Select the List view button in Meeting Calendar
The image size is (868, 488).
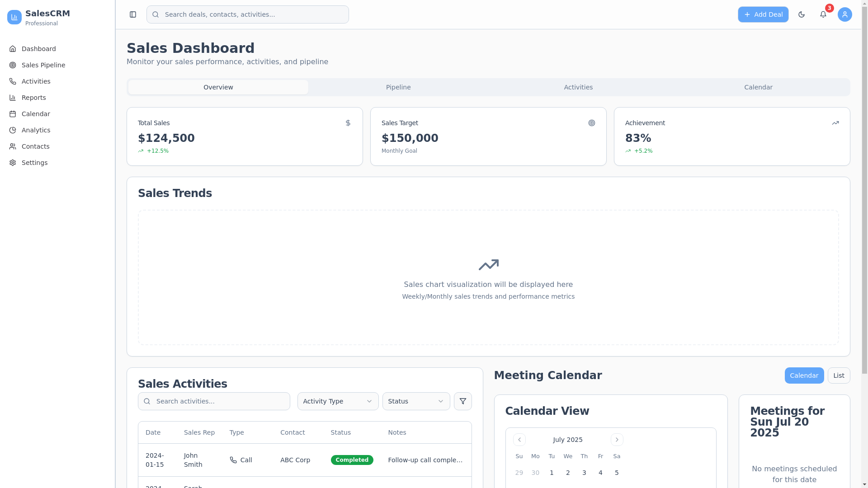(x=839, y=375)
